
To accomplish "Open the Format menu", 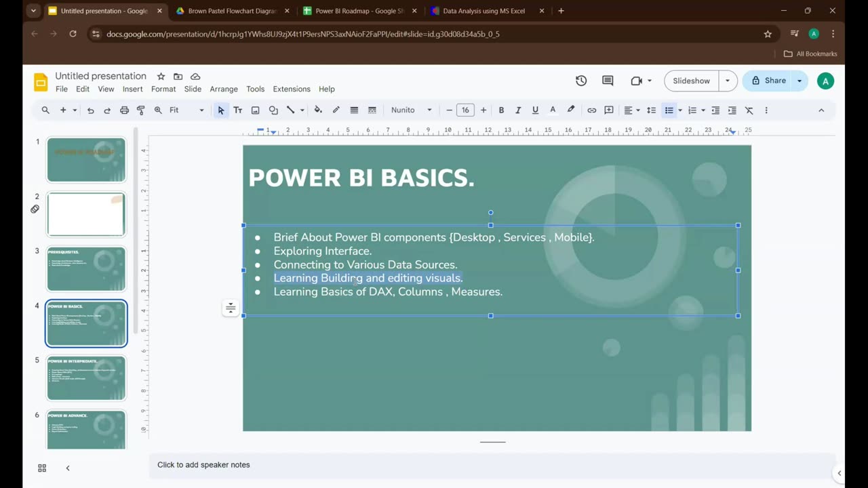I will (163, 89).
